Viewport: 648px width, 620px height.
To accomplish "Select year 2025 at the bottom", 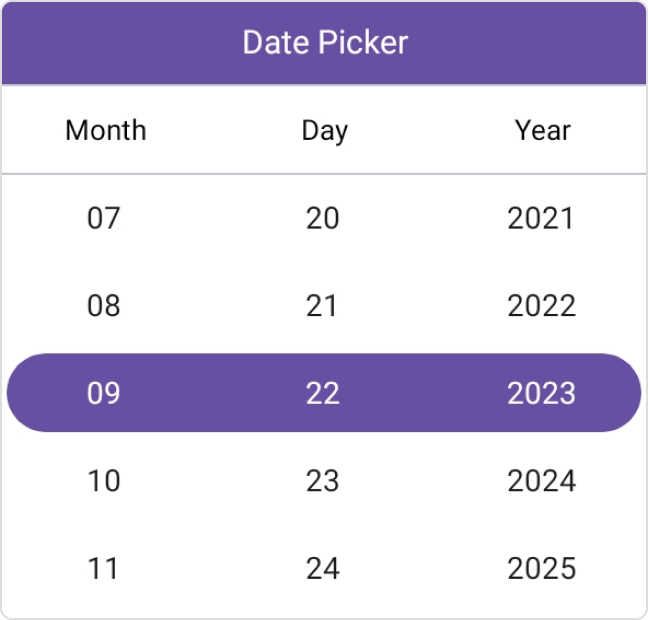I will (541, 569).
